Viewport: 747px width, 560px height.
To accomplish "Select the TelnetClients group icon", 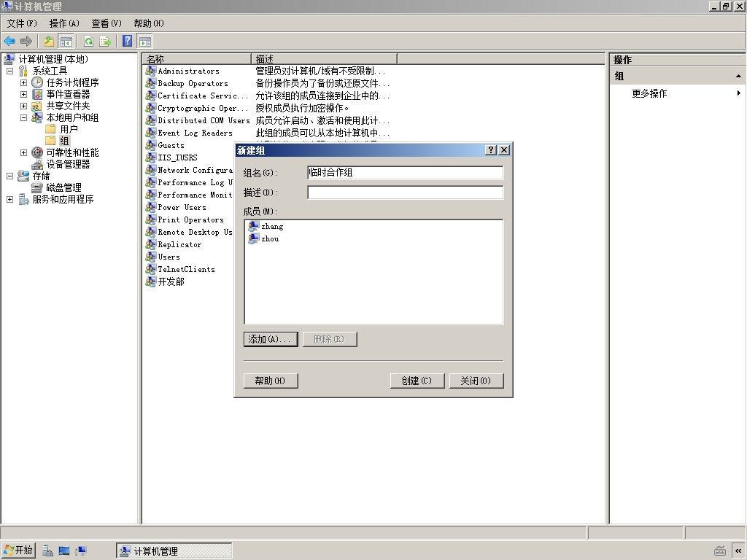I will coord(150,269).
